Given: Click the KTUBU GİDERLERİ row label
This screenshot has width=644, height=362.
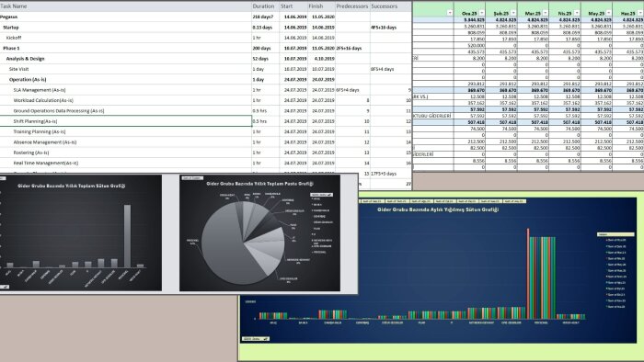Looking at the screenshot, I should [x=433, y=116].
